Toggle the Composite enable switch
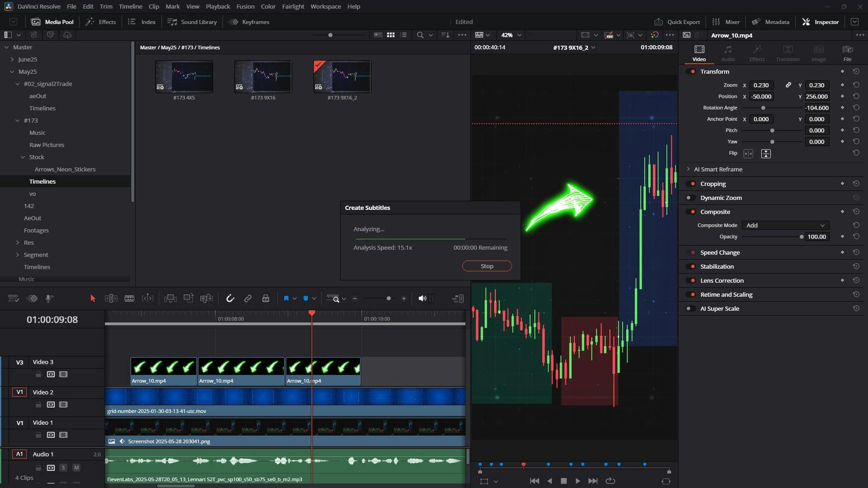The width and height of the screenshot is (868, 488). click(x=691, y=212)
